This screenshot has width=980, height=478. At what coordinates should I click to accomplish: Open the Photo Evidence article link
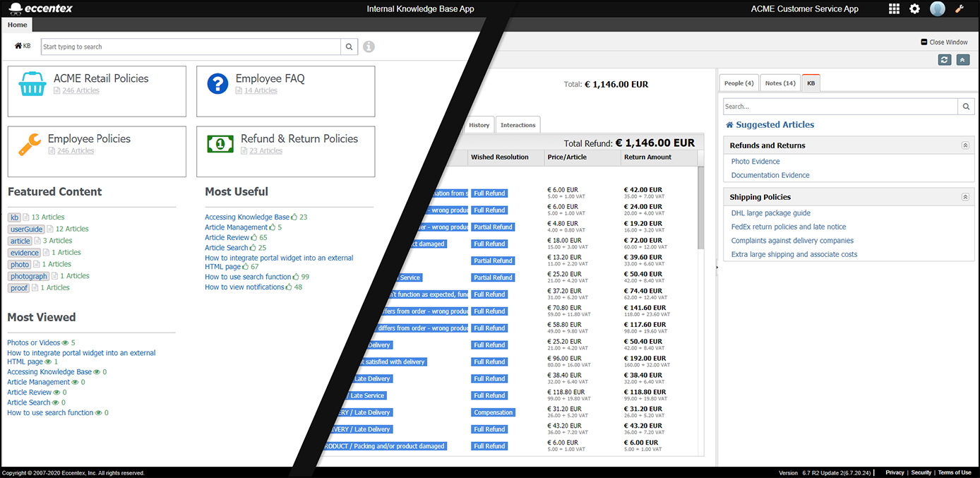click(x=755, y=162)
